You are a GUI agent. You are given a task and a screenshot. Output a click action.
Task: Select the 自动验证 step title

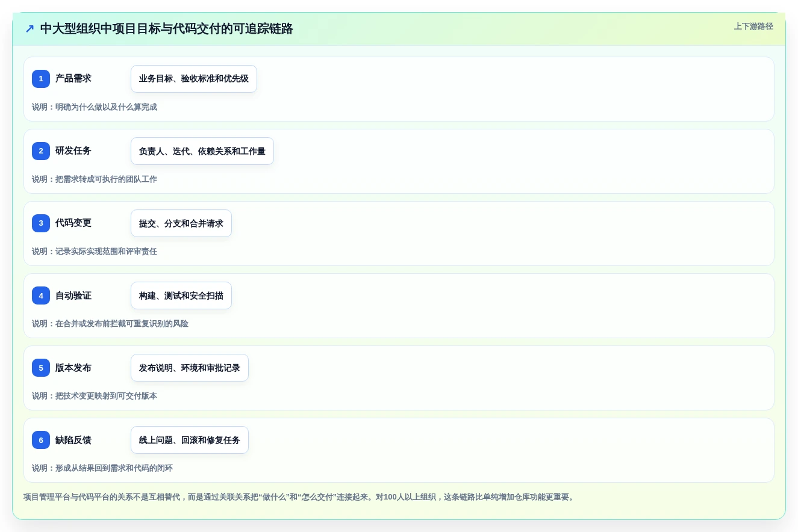point(73,295)
